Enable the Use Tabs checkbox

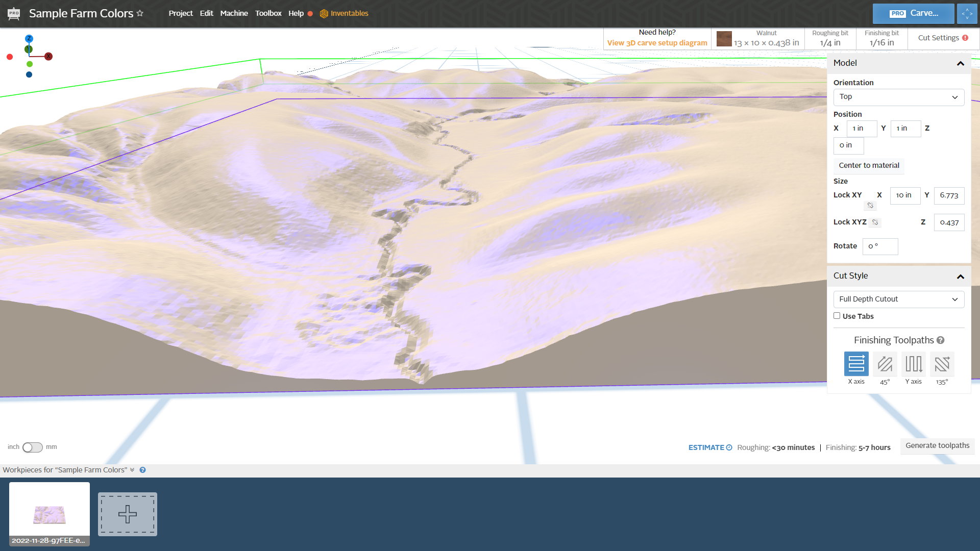pos(837,315)
